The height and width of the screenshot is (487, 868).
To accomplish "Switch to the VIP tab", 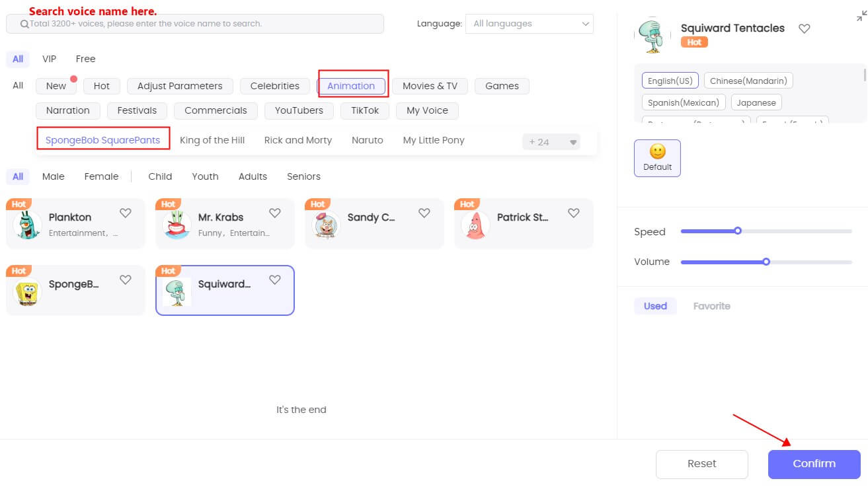I will [x=50, y=59].
